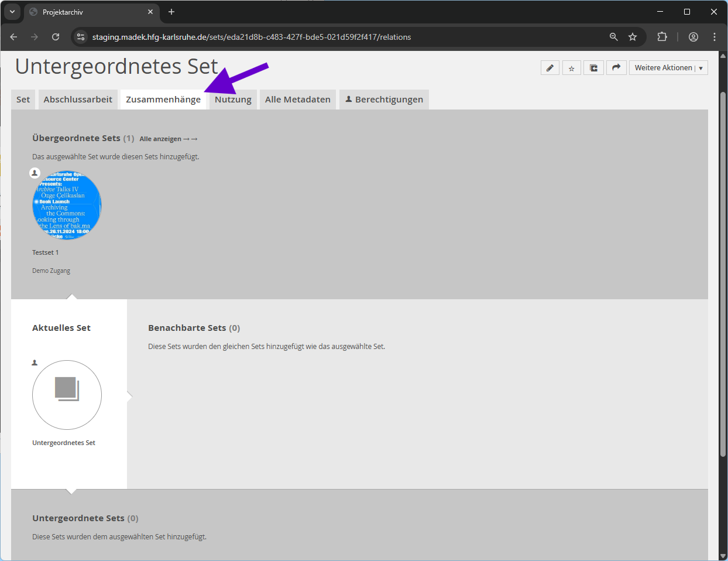Click the Alle anzeigen link
The width and height of the screenshot is (728, 561).
click(x=169, y=139)
